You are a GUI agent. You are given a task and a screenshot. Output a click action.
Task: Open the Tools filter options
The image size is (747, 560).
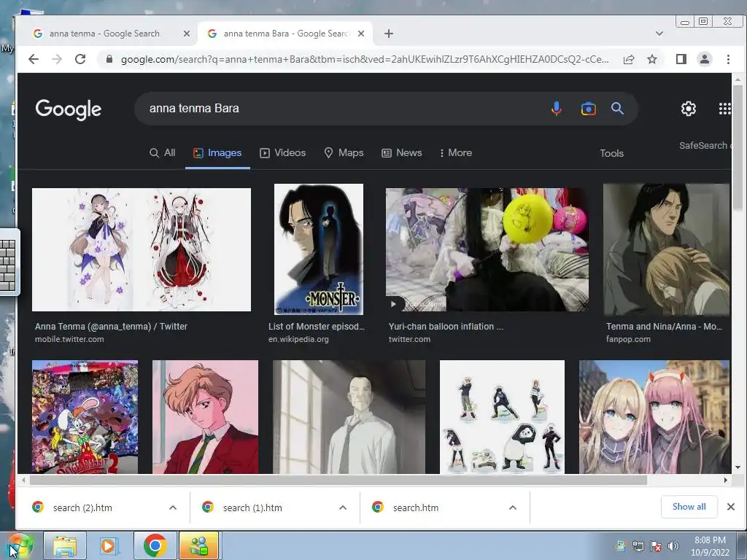pos(612,153)
